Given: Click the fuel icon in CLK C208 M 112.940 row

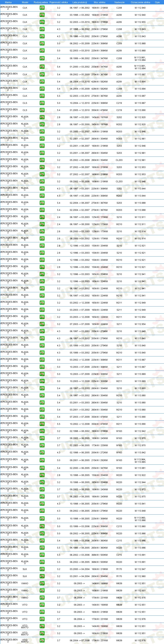Looking at the screenshot, I should [42, 8].
